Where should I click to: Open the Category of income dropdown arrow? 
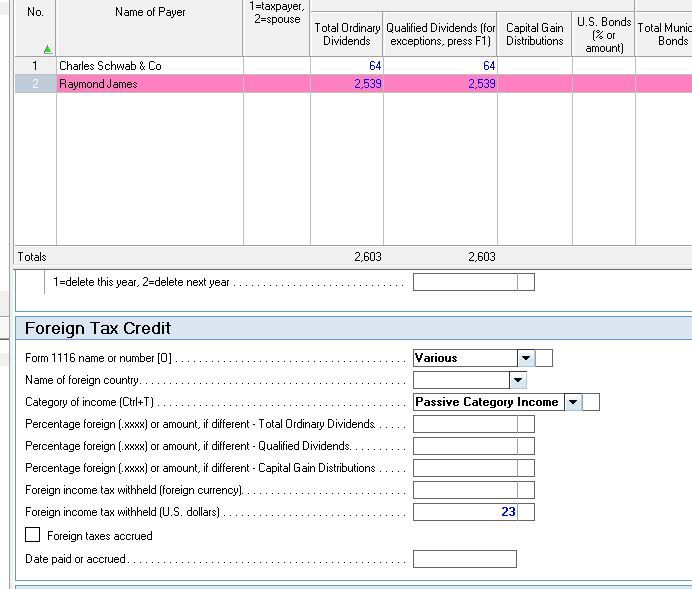tap(572, 402)
